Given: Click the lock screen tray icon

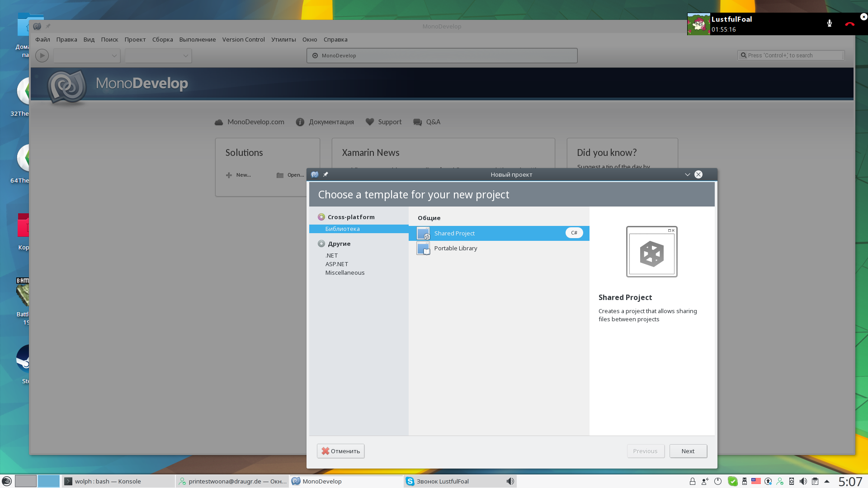Looking at the screenshot, I should 692,481.
